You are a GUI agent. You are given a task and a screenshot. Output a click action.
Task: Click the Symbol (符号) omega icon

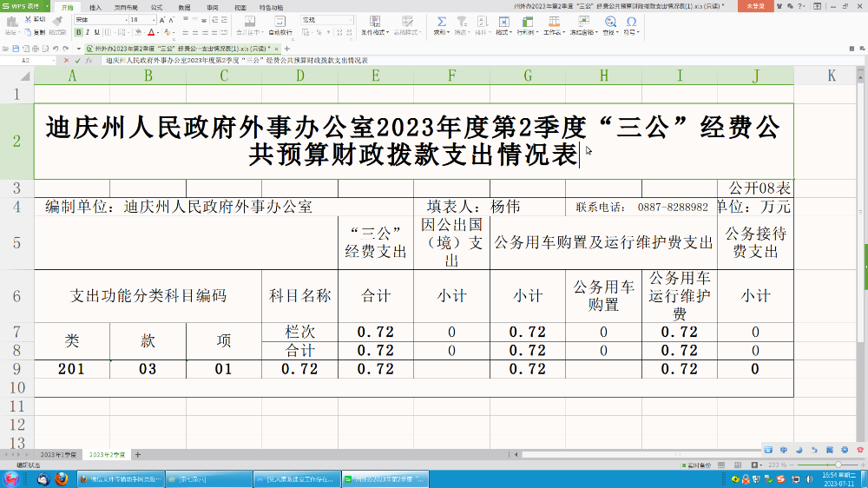631,21
